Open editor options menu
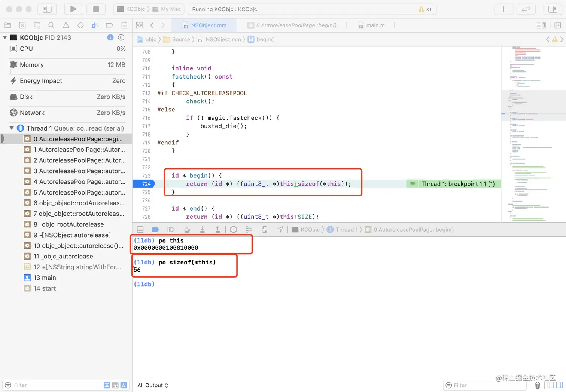Image resolution: width=566 pixels, height=392 pixels. tap(541, 25)
